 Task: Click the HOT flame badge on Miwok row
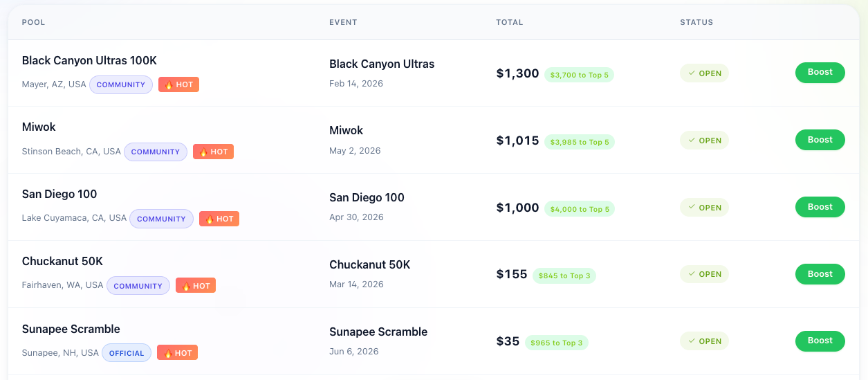click(x=213, y=152)
